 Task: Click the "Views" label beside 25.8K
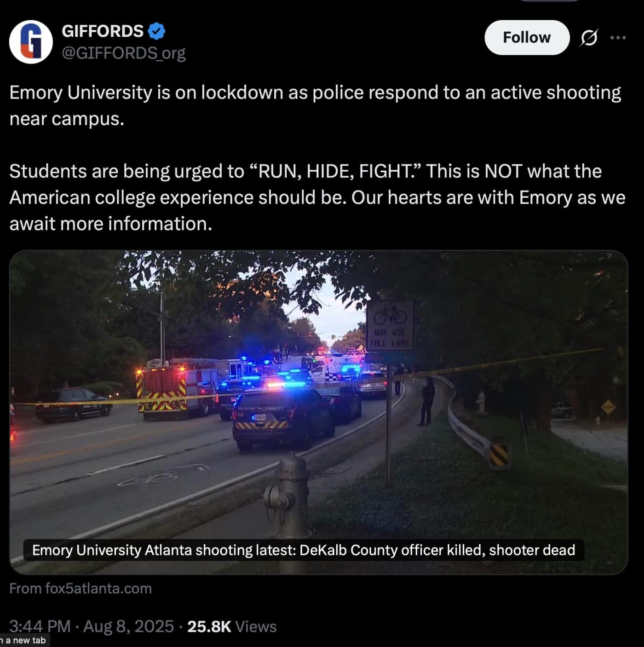coord(256,626)
